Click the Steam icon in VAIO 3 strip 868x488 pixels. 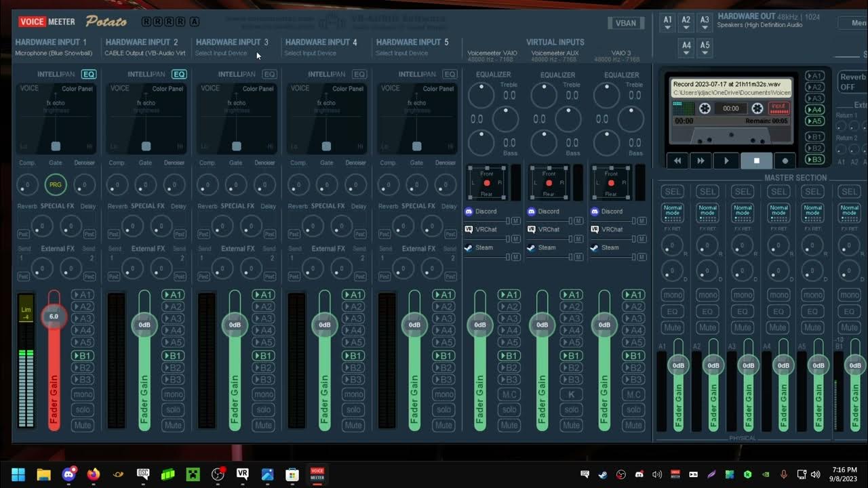click(595, 247)
